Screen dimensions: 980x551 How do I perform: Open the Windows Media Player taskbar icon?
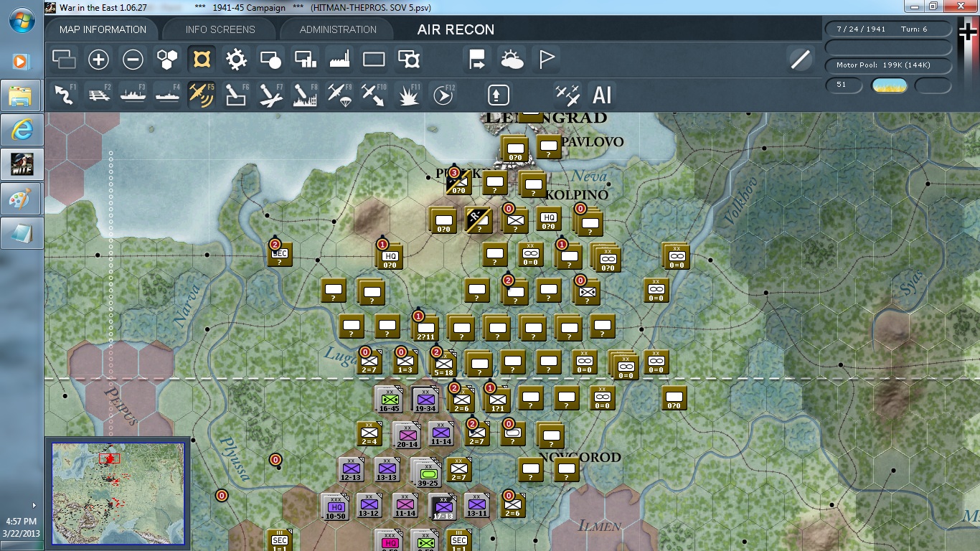click(20, 62)
